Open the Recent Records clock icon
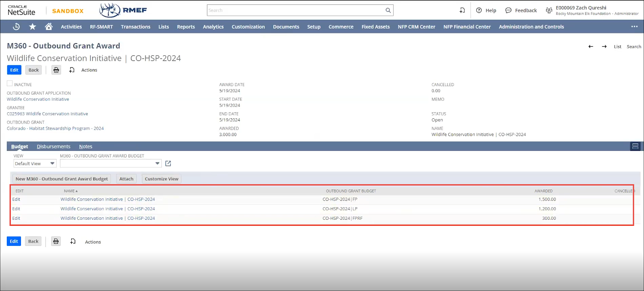 (x=16, y=27)
